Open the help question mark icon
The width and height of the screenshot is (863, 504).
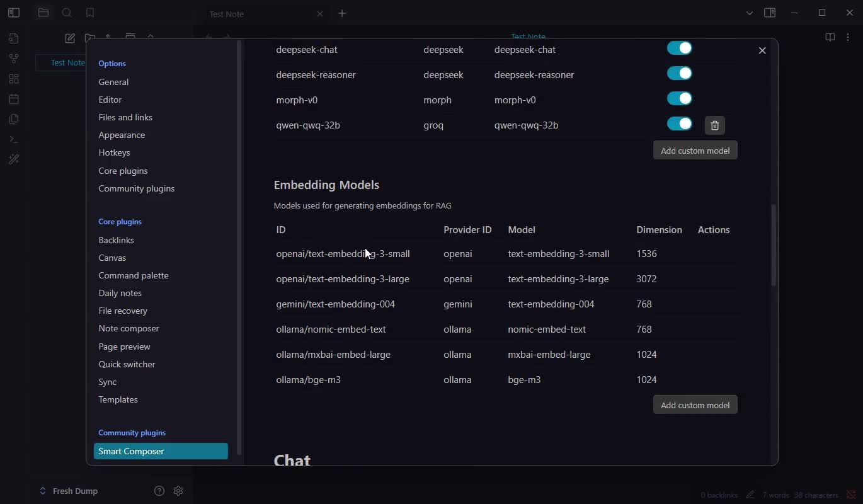159,491
